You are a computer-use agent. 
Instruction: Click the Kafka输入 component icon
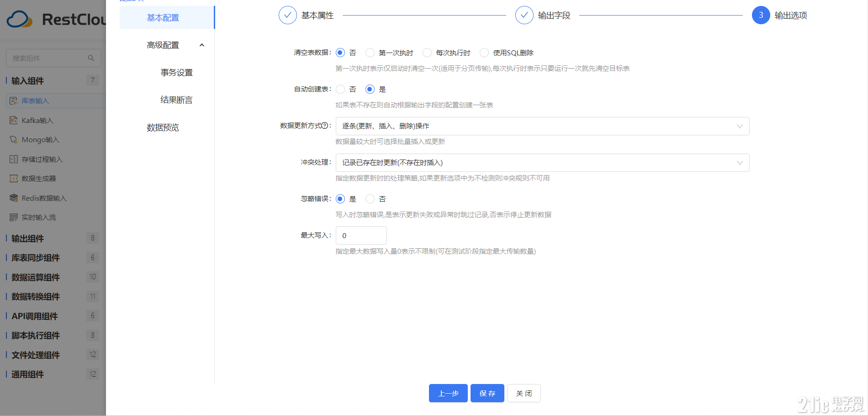(x=14, y=120)
